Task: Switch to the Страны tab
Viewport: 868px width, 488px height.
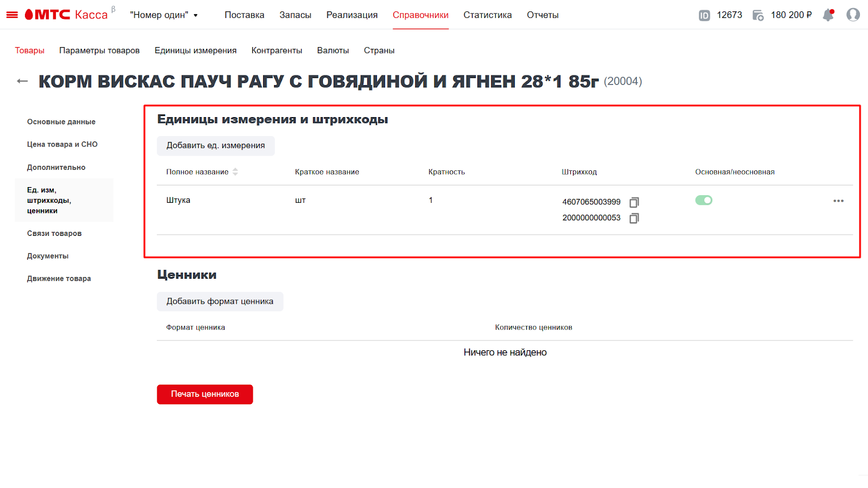Action: pos(379,50)
